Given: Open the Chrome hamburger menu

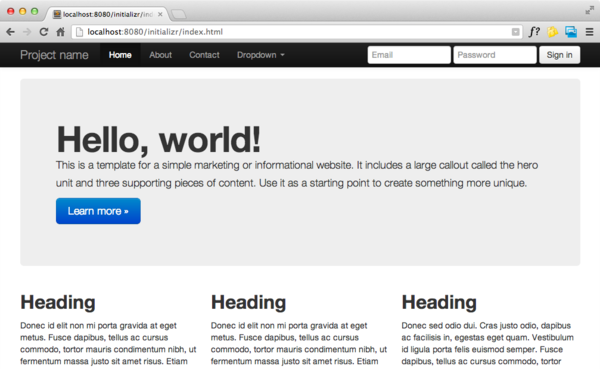Looking at the screenshot, I should [x=589, y=32].
